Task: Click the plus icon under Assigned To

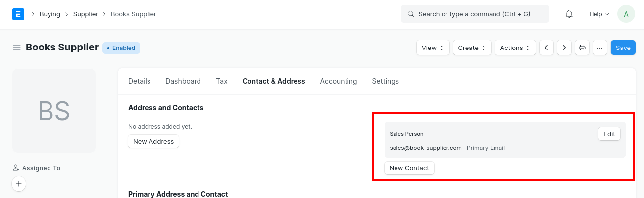Action: [x=19, y=184]
